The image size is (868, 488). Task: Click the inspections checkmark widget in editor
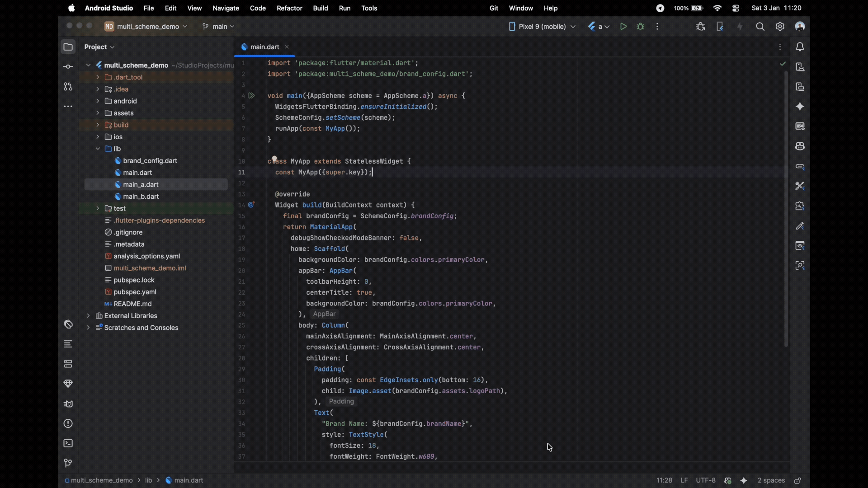click(783, 64)
